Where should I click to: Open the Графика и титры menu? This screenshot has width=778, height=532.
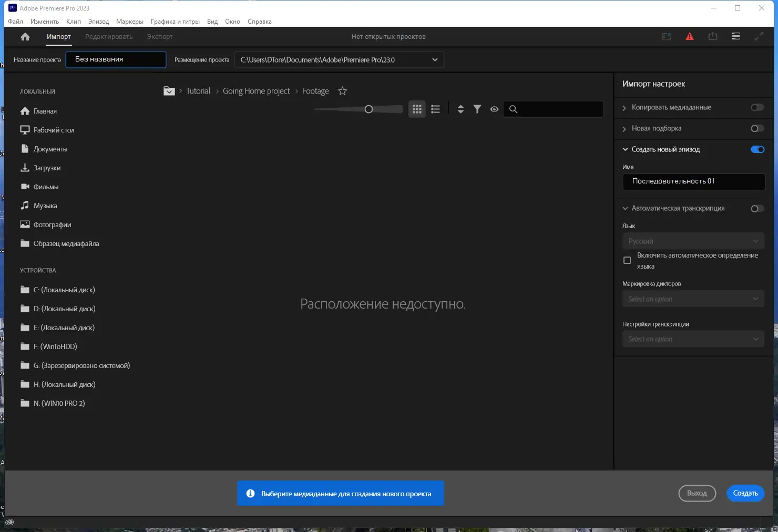point(175,22)
